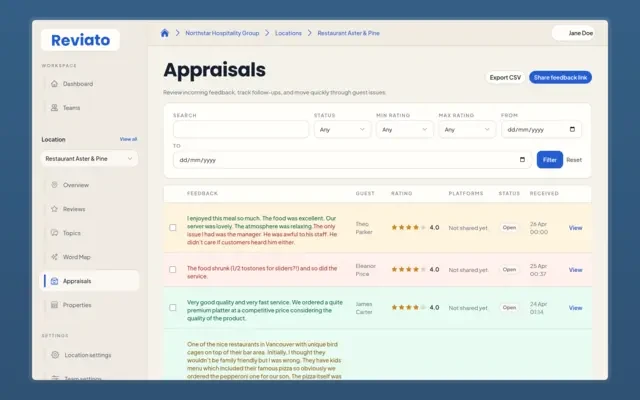Open calendar picker icon in From field

pos(572,129)
